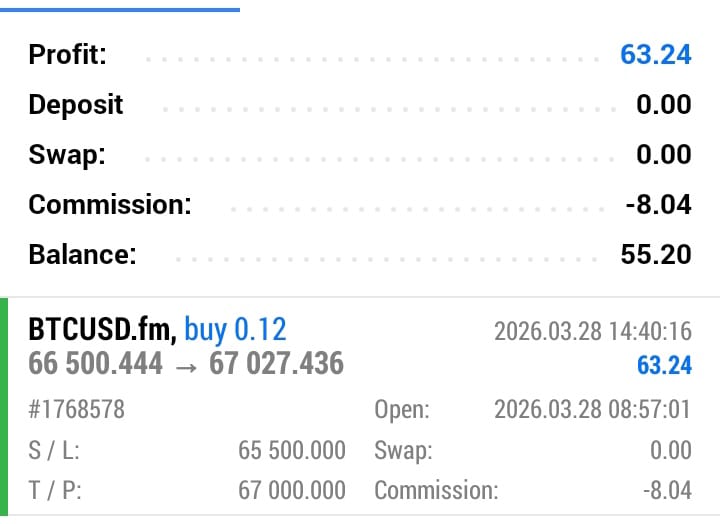Image resolution: width=720 pixels, height=524 pixels.
Task: Tap the order ticket #1768578
Action: click(x=77, y=409)
